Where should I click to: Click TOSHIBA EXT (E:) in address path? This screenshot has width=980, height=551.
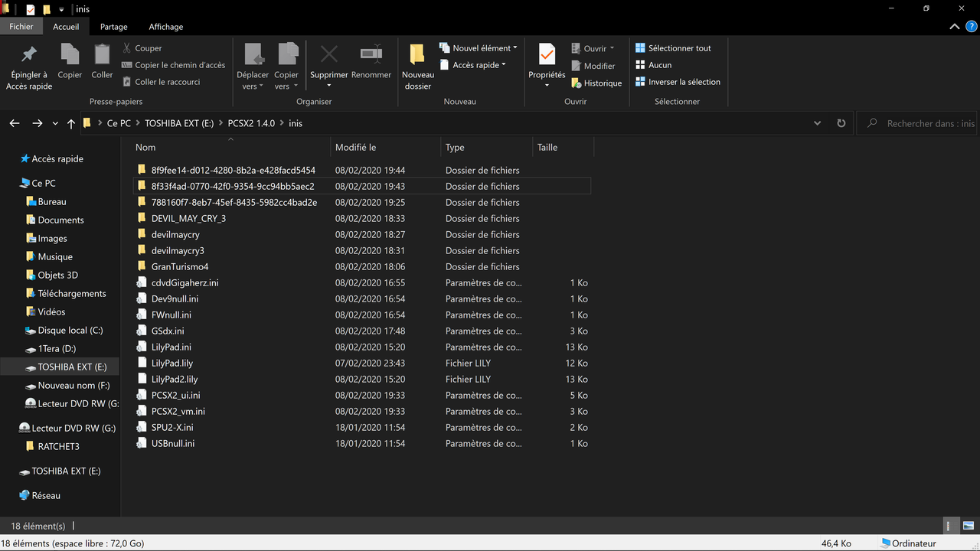click(180, 123)
